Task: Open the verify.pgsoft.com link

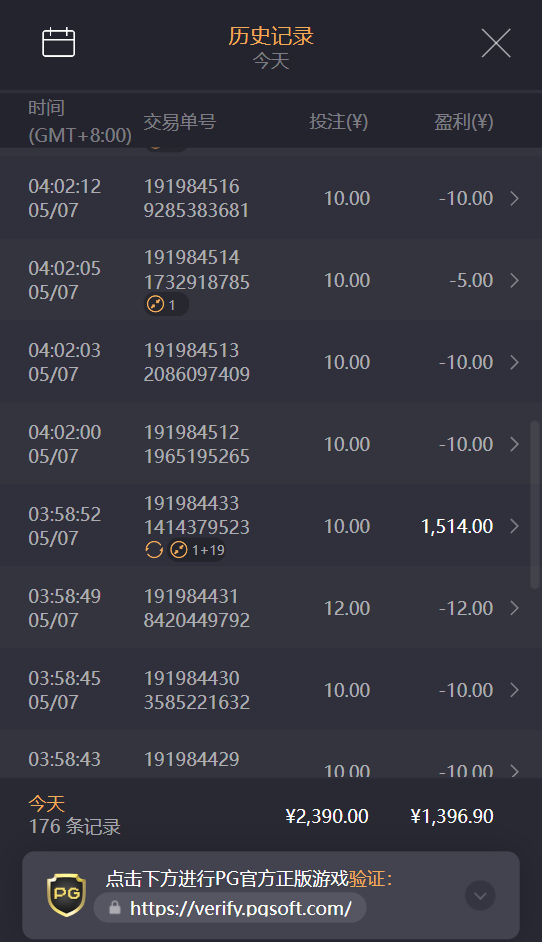Action: 240,908
